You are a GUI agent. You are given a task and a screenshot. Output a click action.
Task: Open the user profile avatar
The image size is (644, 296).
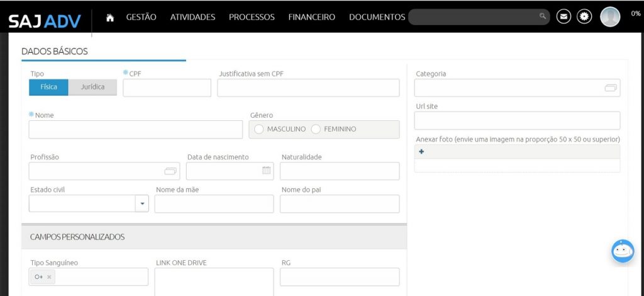610,17
